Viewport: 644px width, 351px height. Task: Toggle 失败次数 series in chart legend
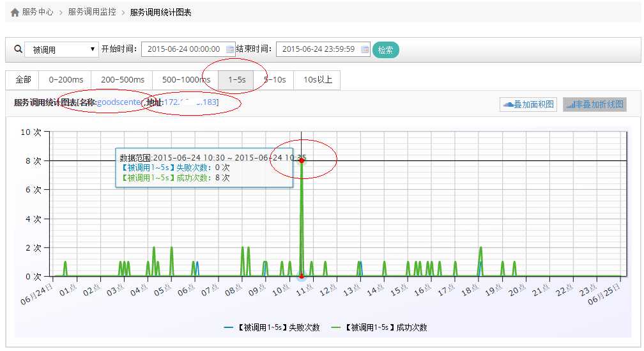(x=272, y=327)
